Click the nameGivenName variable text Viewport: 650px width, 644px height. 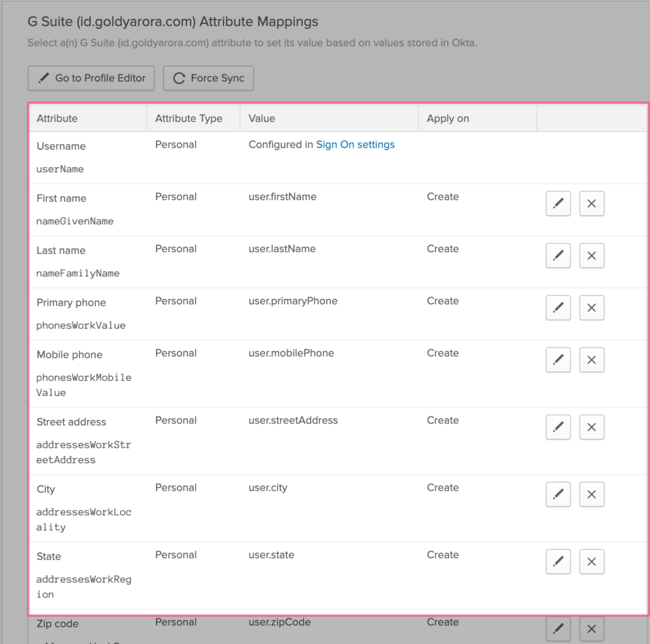pyautogui.click(x=75, y=221)
